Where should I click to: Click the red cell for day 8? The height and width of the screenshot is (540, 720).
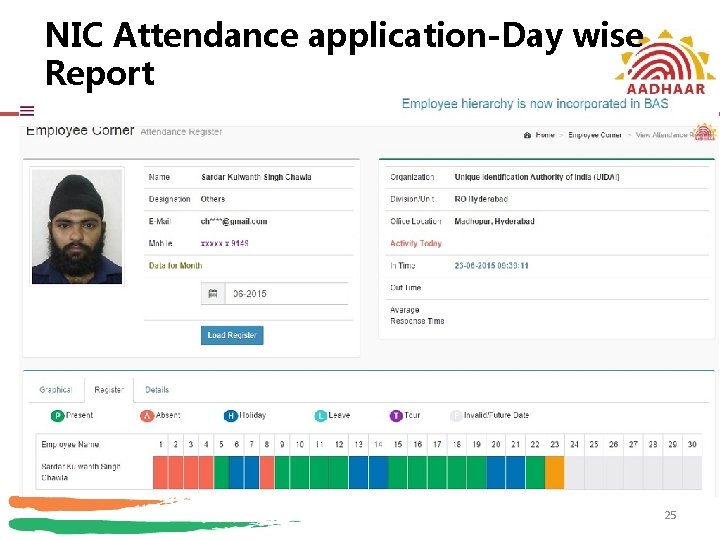[x=267, y=472]
